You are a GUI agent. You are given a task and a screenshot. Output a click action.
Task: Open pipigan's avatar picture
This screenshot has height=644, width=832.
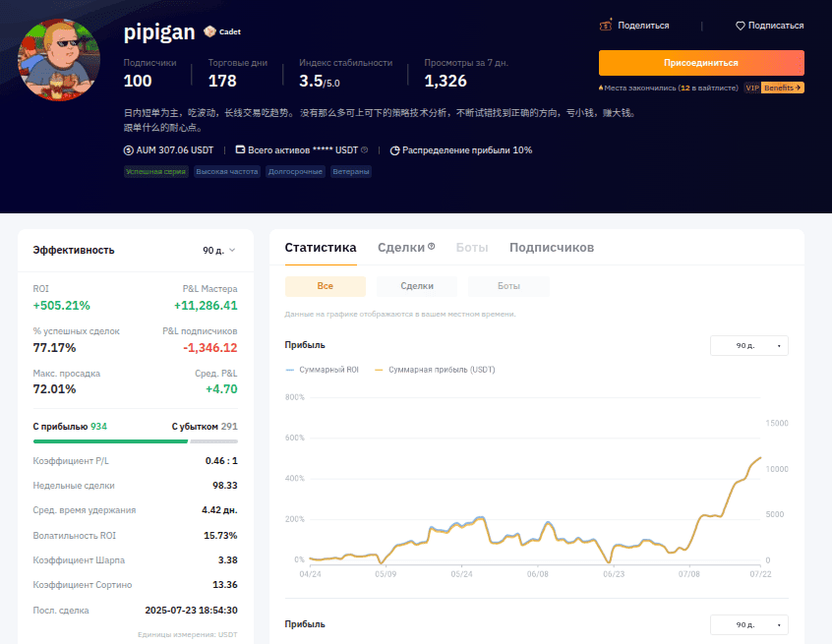59,60
